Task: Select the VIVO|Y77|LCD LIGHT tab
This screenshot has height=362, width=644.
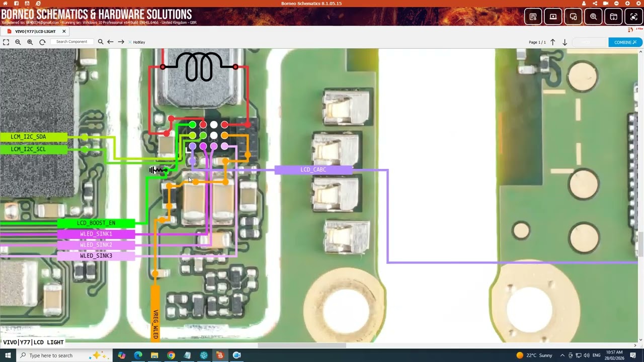Action: pos(35,31)
